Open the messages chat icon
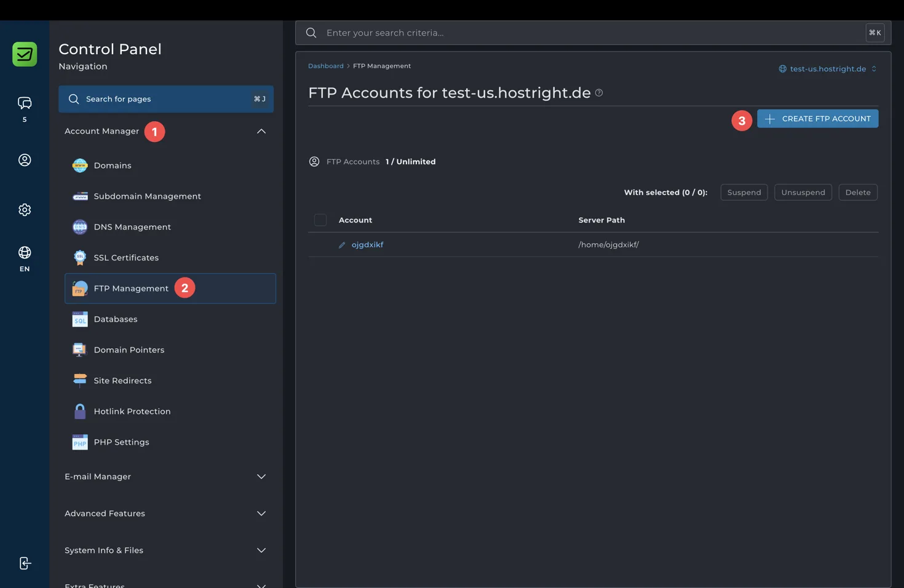This screenshot has width=904, height=588. (25, 103)
